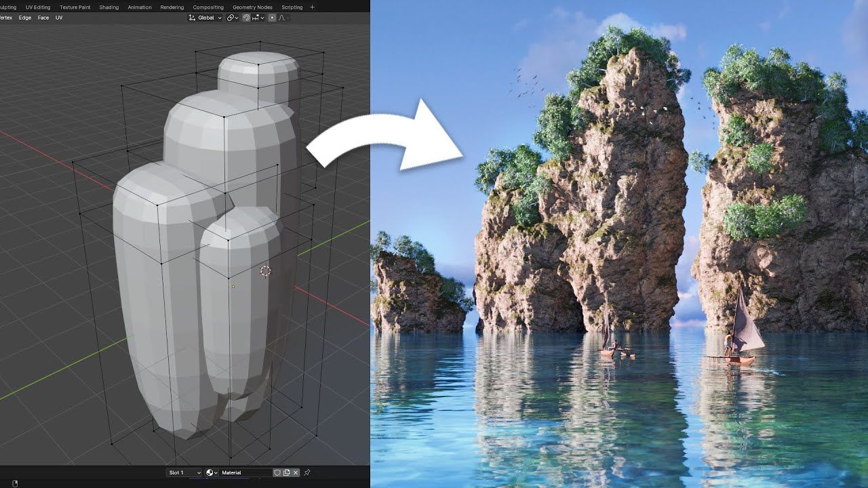The height and width of the screenshot is (488, 868).
Task: Pin the material using the pin icon
Action: [x=306, y=472]
